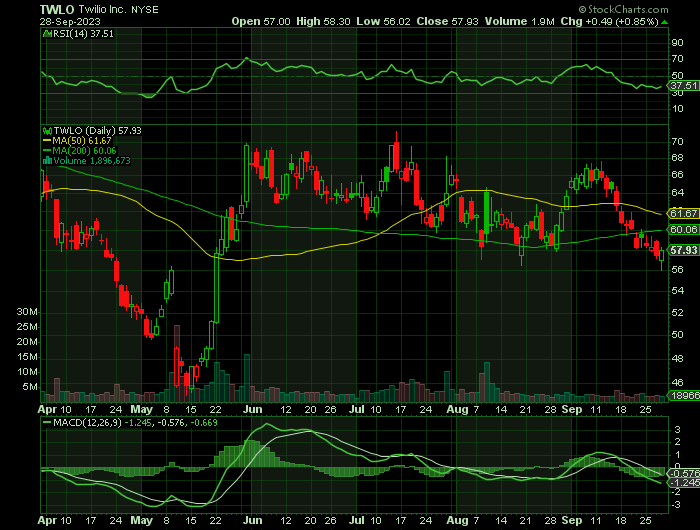Click 'Sep' on the date axis below MACD
The height and width of the screenshot is (530, 700).
click(572, 521)
